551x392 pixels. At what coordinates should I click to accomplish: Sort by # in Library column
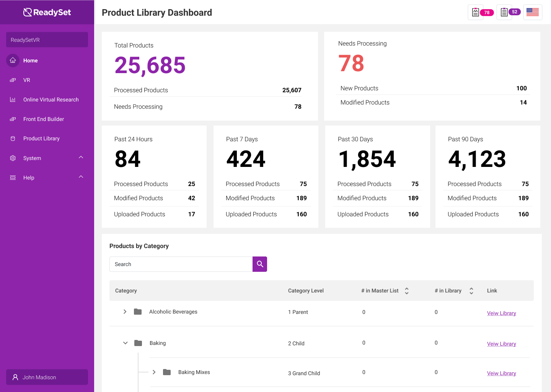471,291
